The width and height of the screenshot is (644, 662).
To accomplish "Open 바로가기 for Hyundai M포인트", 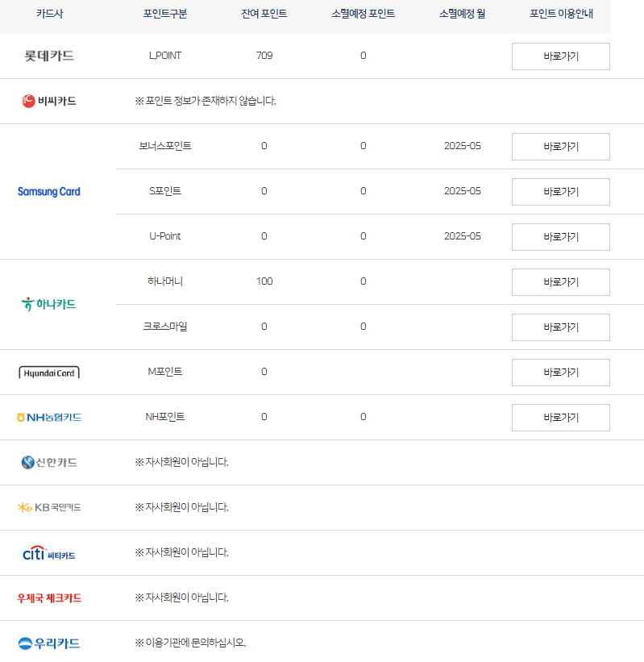I will [x=560, y=373].
